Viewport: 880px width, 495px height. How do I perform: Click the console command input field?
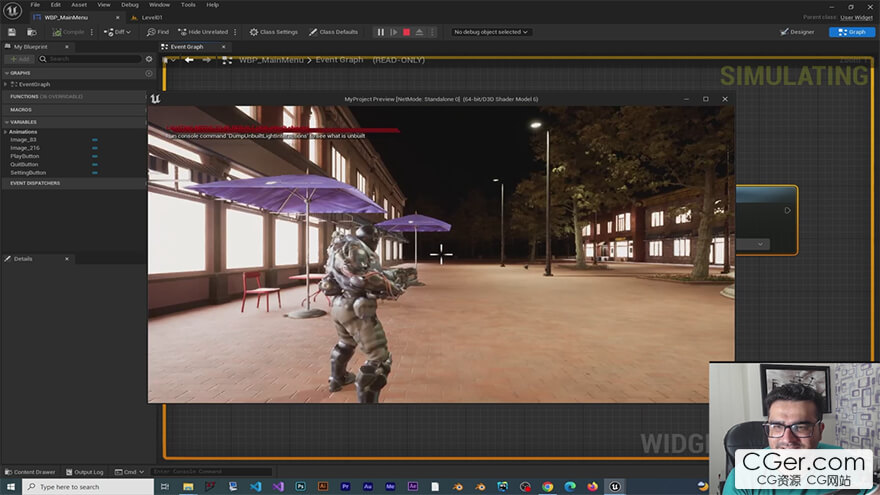click(210, 471)
